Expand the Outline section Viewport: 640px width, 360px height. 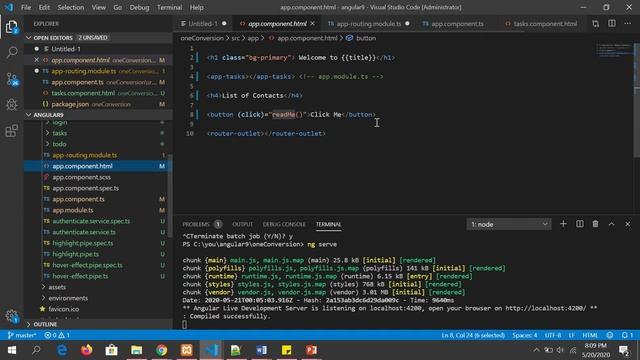click(98, 324)
